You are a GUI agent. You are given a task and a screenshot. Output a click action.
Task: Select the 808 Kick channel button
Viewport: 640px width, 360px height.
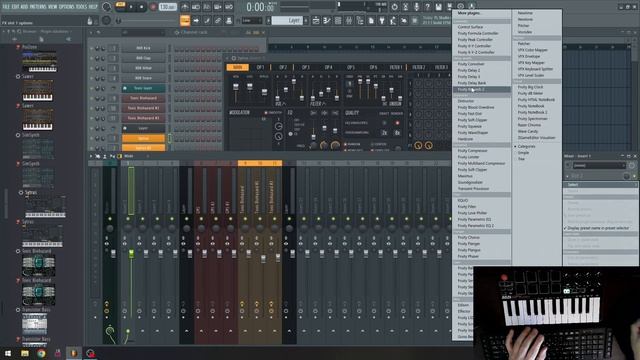pos(143,48)
